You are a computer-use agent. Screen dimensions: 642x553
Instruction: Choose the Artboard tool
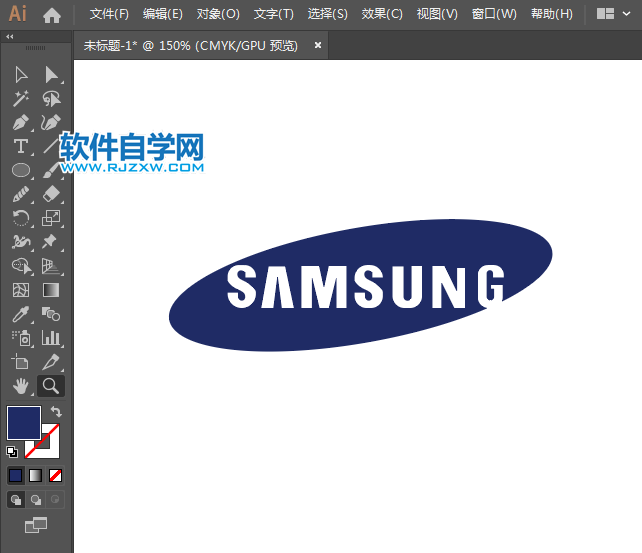[x=20, y=361]
